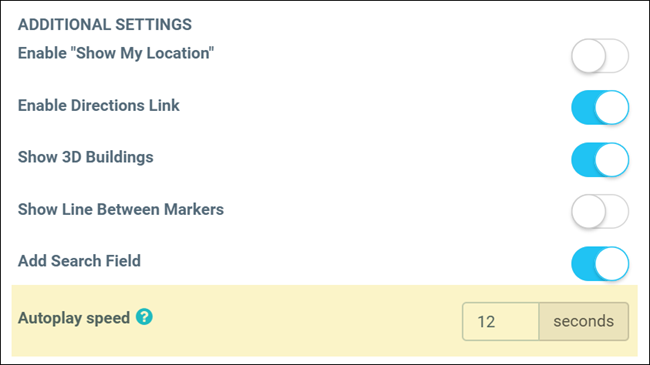Click the Enable Directions Link label text
This screenshot has width=650, height=365.
[99, 105]
